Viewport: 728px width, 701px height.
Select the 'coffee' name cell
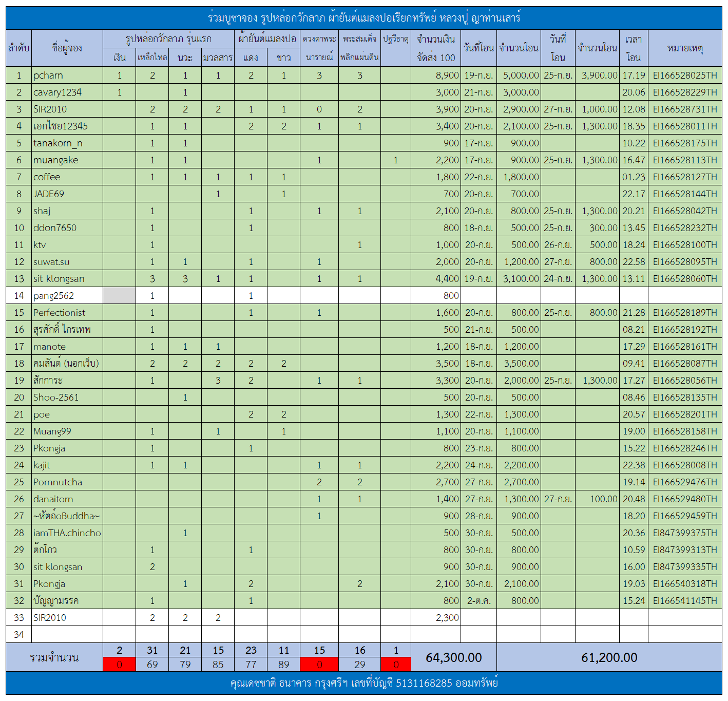[67, 177]
